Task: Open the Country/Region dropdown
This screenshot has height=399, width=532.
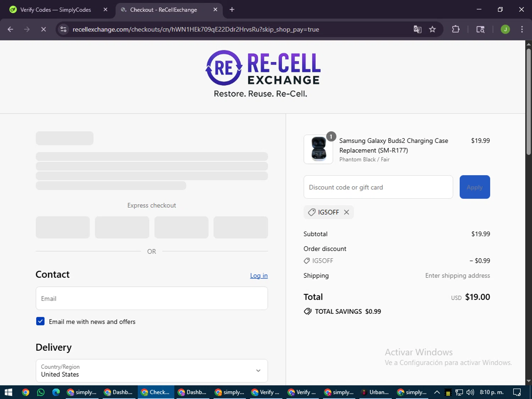Action: [152, 371]
